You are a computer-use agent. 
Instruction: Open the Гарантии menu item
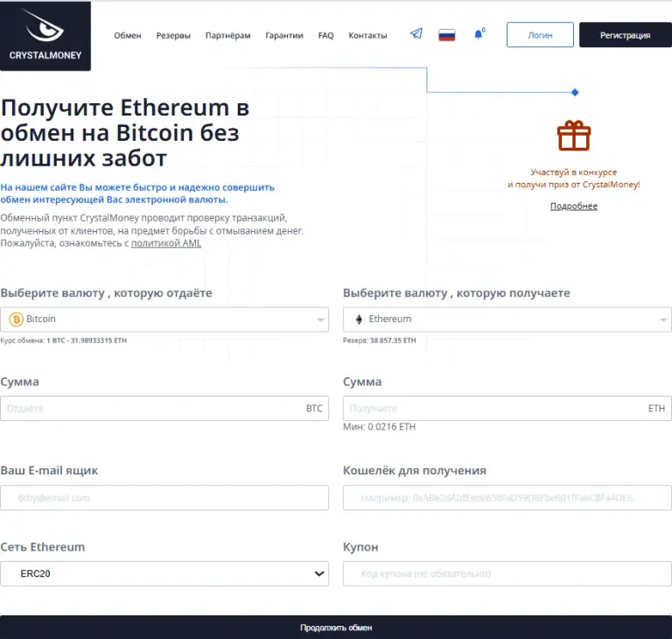tap(284, 36)
